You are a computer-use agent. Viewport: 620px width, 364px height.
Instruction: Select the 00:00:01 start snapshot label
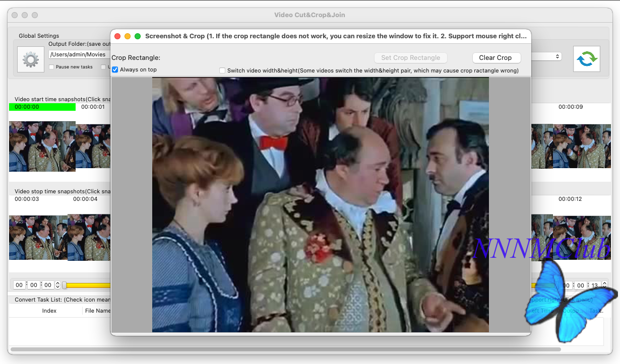[x=93, y=107]
